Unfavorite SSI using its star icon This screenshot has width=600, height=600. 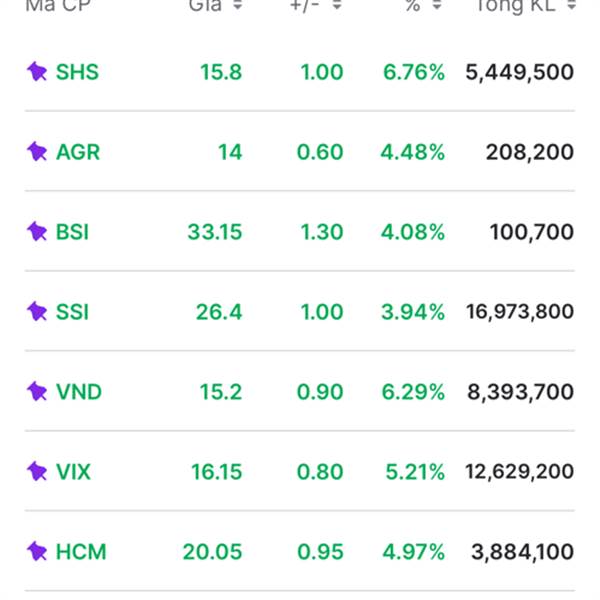pyautogui.click(x=37, y=312)
